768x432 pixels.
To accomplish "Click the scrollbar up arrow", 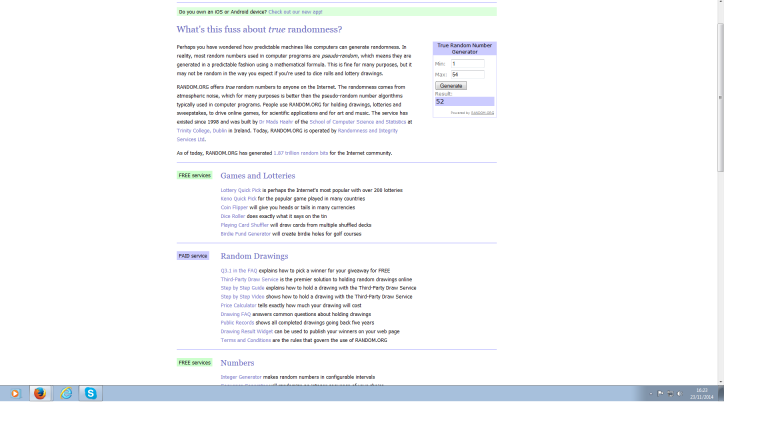I will click(720, 2).
